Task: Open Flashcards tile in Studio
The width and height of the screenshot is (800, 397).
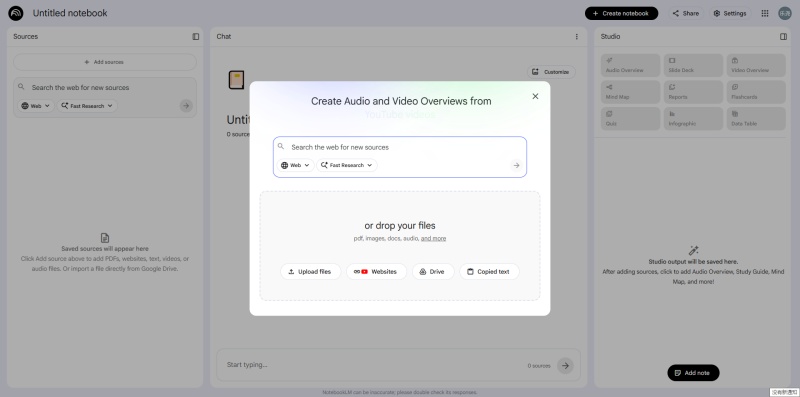Action: tap(756, 92)
